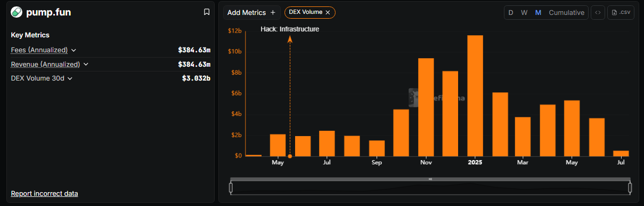Click the November volume bar
The image size is (644, 206).
[426, 107]
